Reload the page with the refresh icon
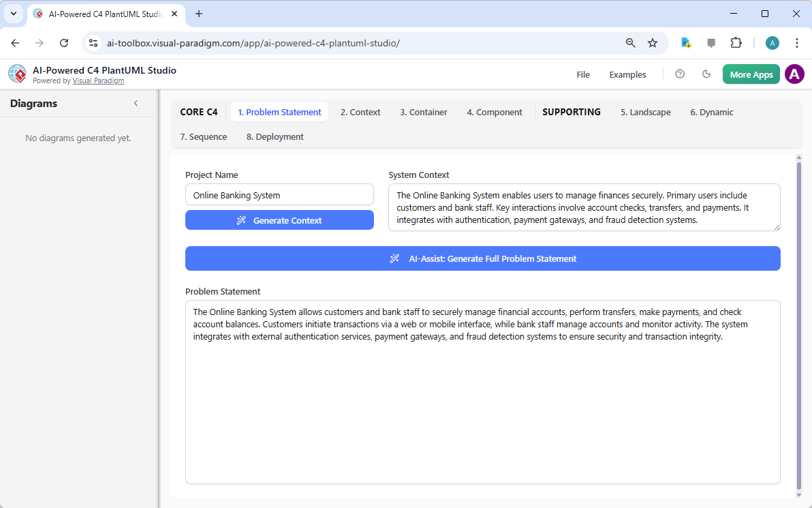The height and width of the screenshot is (508, 812). [x=64, y=42]
